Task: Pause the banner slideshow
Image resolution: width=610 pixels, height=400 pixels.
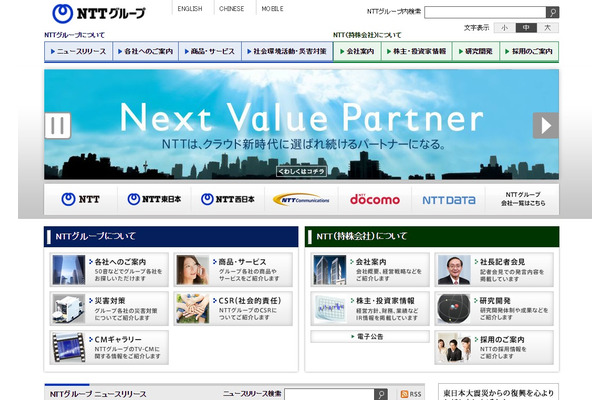Action: click(x=58, y=125)
